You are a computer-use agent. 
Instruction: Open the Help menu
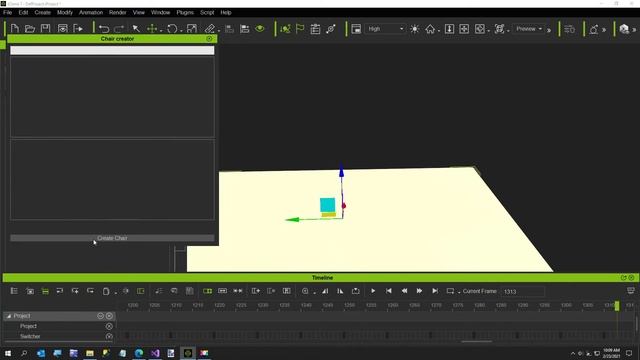[x=226, y=13]
